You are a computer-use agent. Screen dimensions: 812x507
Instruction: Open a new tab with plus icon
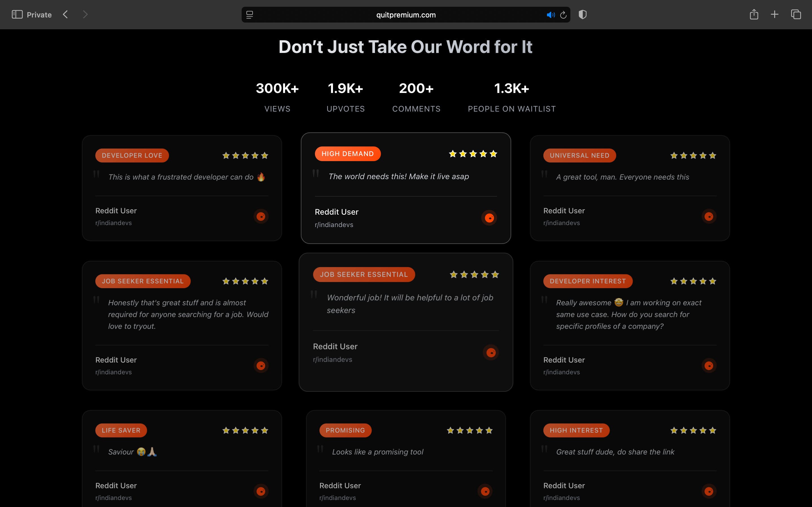(x=775, y=14)
